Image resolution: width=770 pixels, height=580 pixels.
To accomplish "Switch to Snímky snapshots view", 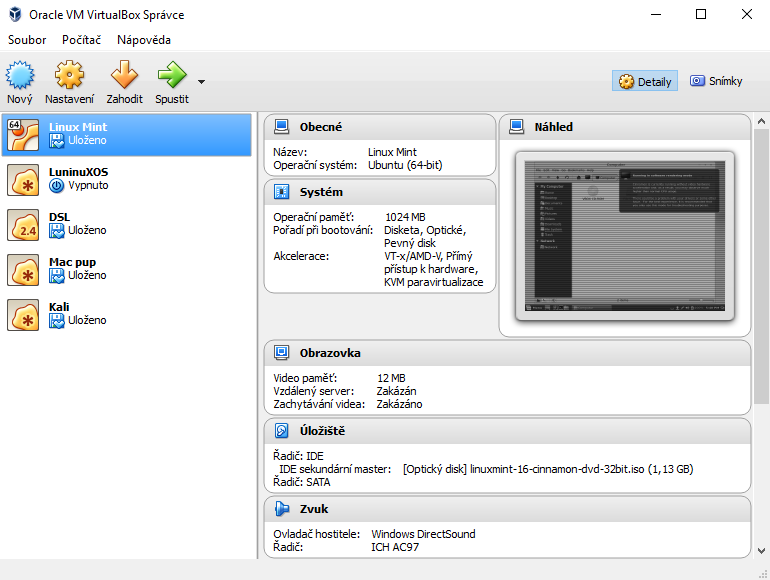I will point(716,81).
